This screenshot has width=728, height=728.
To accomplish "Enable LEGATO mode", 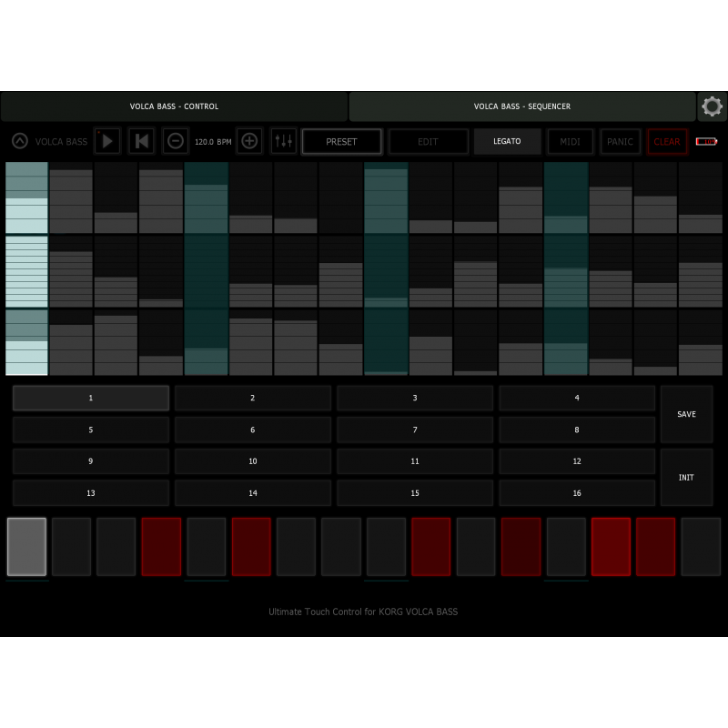I will (x=507, y=141).
